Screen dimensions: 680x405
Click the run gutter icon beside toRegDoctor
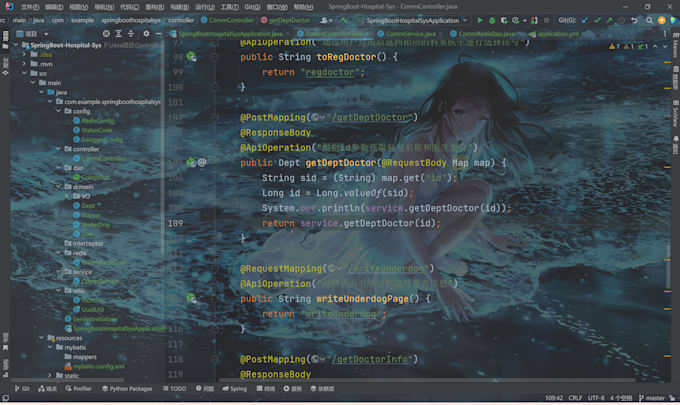click(x=191, y=56)
